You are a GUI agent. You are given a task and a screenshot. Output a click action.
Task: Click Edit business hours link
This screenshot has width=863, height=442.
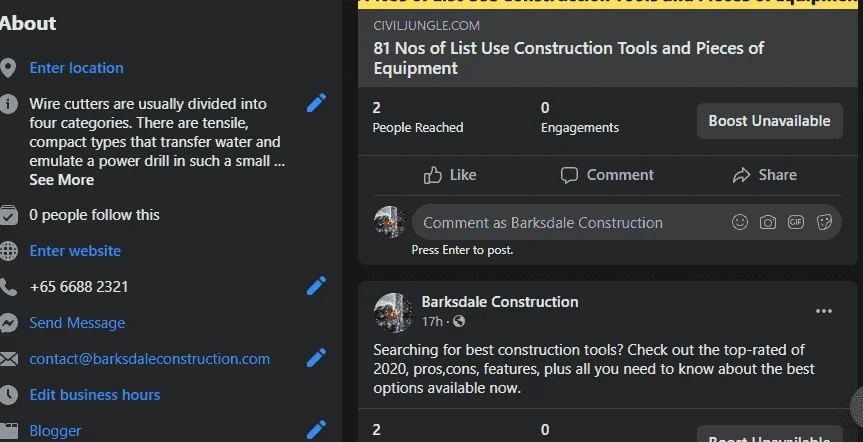pos(95,395)
